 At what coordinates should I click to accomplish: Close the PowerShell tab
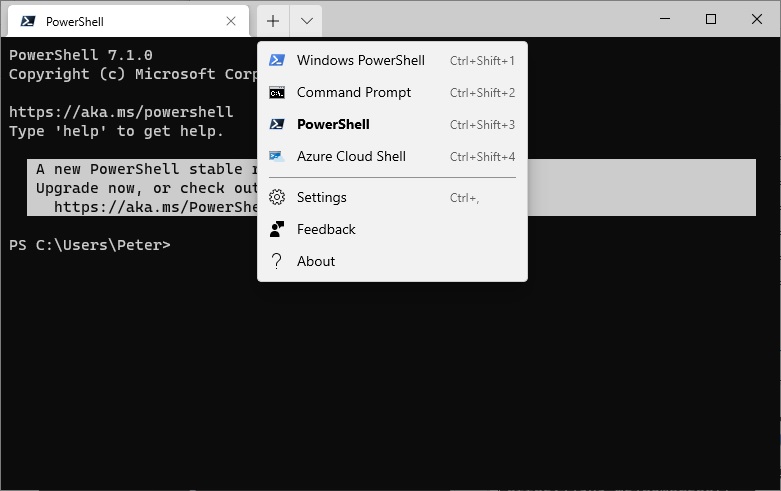pyautogui.click(x=231, y=21)
